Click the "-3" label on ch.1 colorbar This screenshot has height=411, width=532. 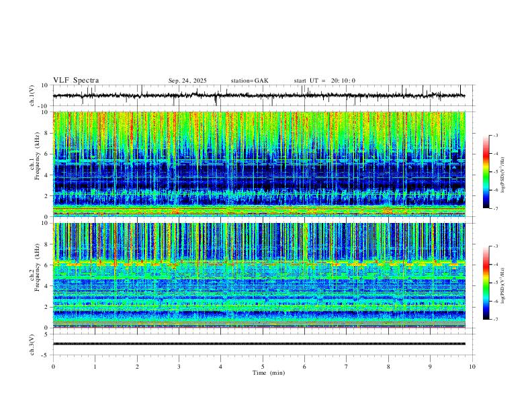[496, 135]
